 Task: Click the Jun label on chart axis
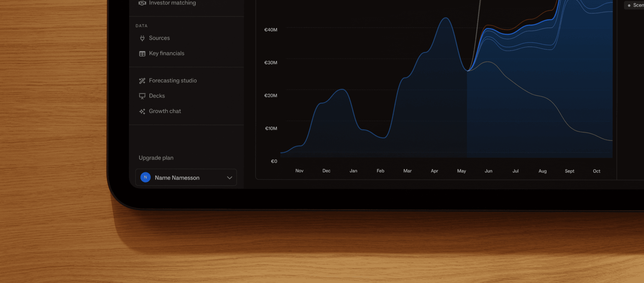(488, 171)
